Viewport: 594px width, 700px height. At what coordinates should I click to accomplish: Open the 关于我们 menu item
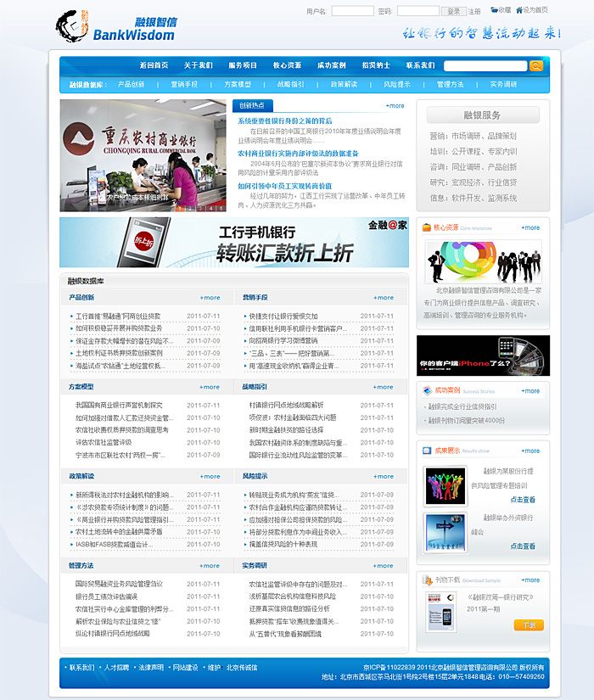click(198, 65)
